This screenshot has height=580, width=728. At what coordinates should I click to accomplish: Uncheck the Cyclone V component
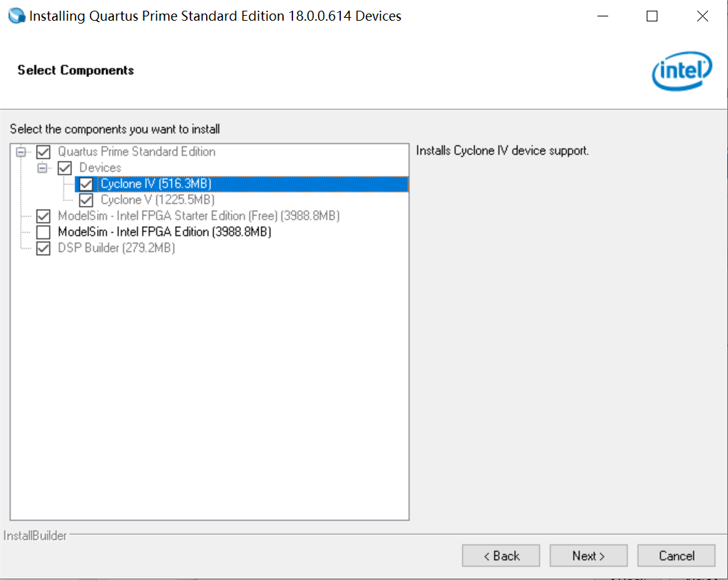[x=86, y=200]
